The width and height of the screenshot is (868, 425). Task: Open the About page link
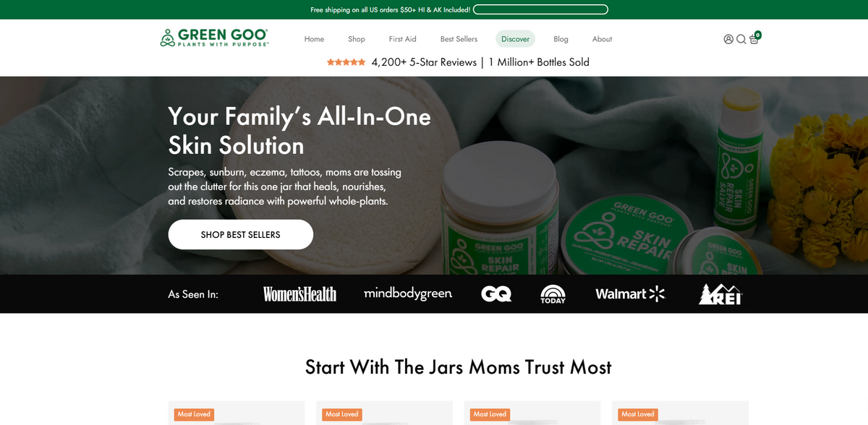pos(602,39)
